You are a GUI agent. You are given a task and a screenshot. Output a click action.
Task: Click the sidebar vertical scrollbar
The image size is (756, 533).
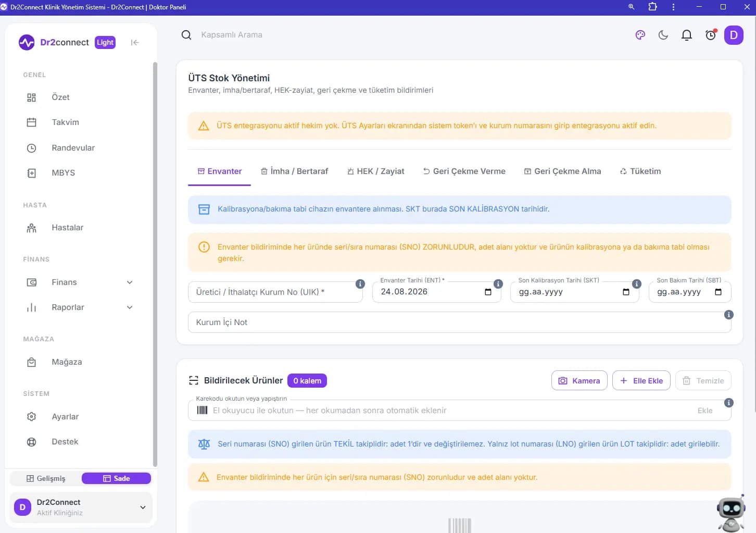click(155, 264)
